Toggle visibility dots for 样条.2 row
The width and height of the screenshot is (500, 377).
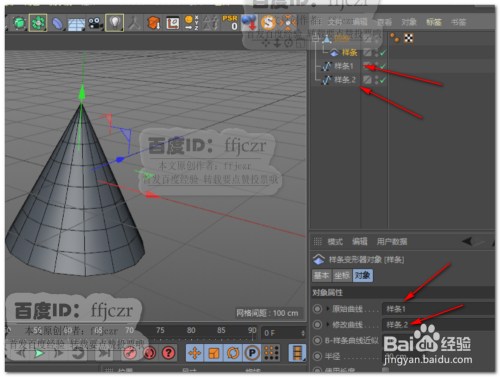(x=376, y=80)
